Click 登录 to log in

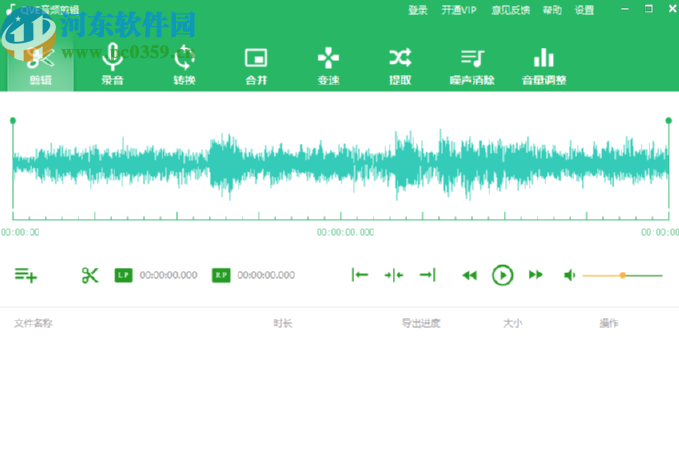pyautogui.click(x=418, y=10)
